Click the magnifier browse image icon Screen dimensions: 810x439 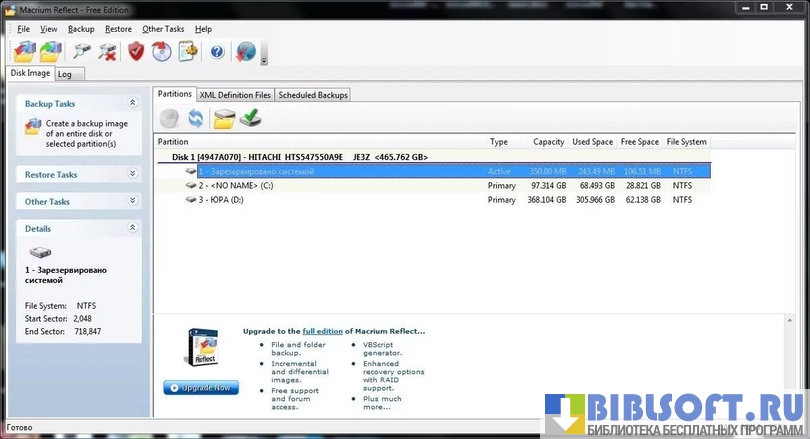(x=83, y=51)
